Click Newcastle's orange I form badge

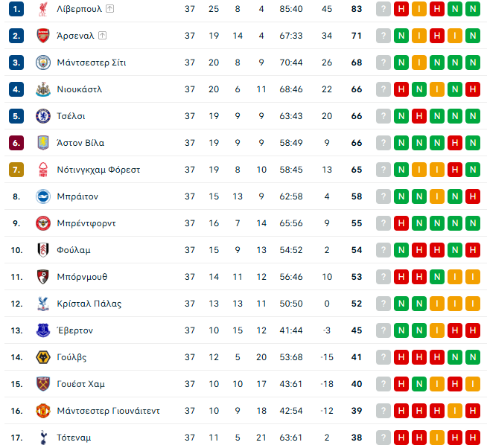pyautogui.click(x=437, y=89)
